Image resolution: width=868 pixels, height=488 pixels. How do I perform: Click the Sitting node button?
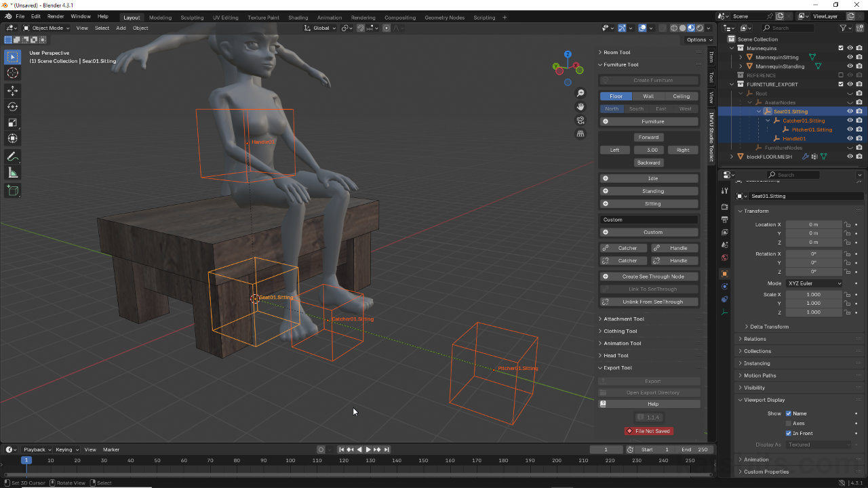[x=649, y=203]
